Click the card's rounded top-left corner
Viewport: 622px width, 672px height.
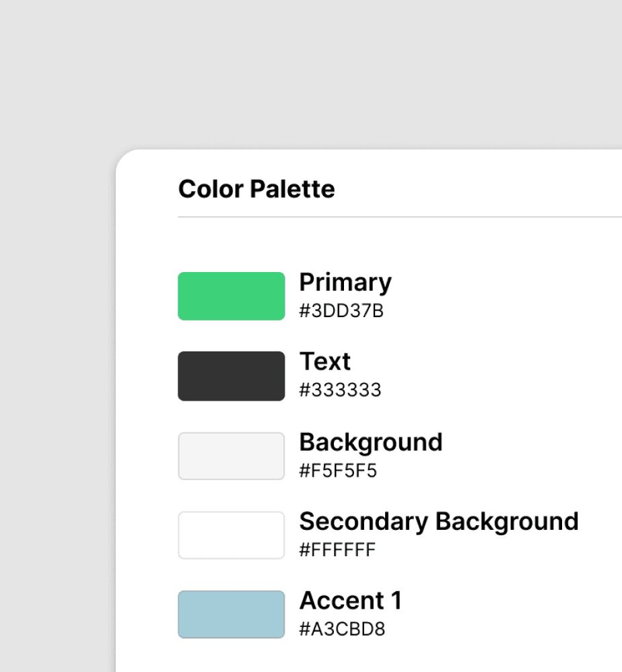point(125,159)
